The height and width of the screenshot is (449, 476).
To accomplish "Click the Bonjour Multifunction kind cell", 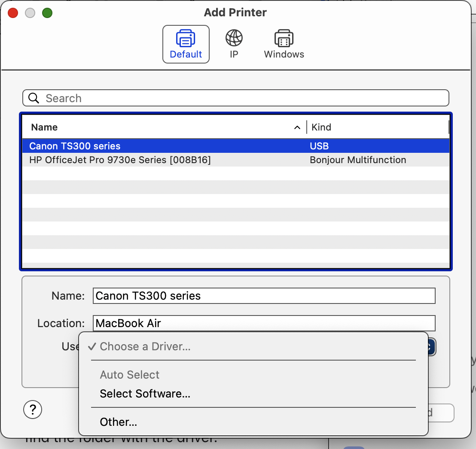I will pyautogui.click(x=357, y=160).
